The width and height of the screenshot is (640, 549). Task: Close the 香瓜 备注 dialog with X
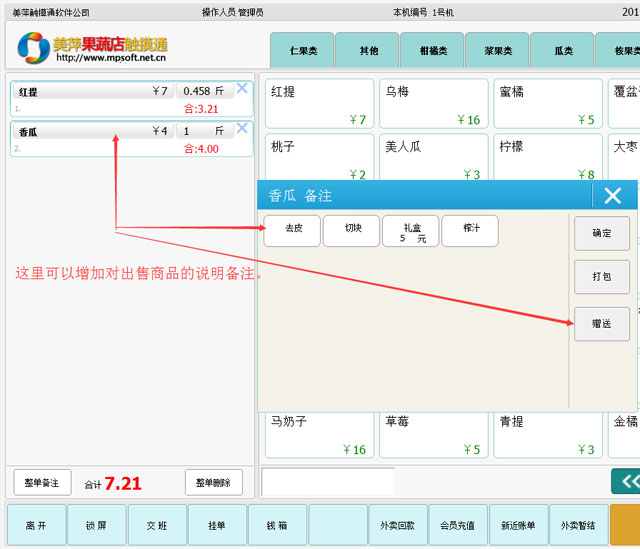click(612, 196)
